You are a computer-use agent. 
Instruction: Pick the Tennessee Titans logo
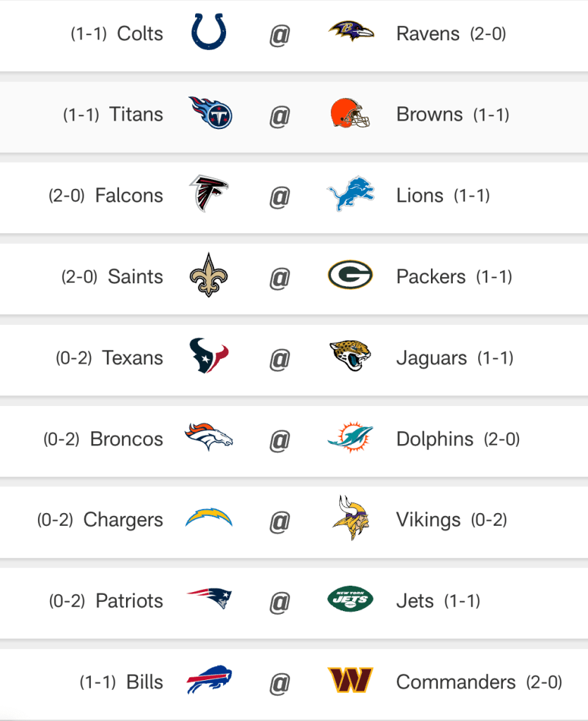coord(210,113)
